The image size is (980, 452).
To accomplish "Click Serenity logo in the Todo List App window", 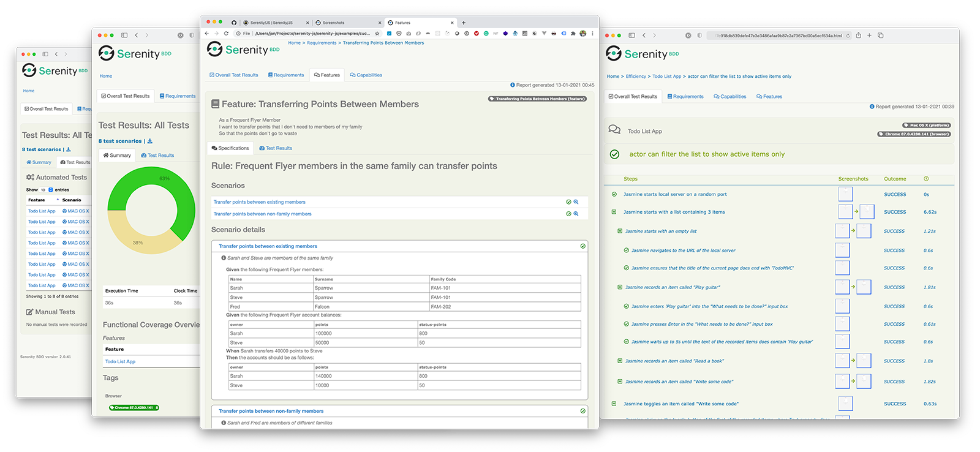I will tap(642, 54).
